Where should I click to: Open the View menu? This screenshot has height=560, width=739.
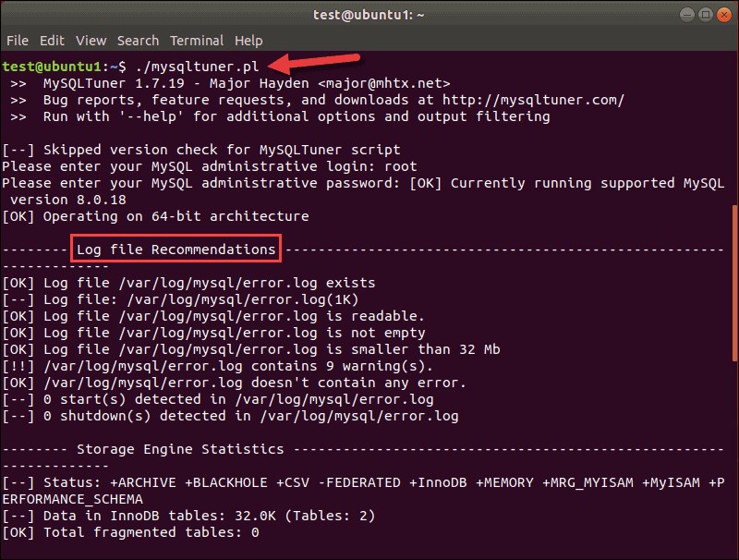(91, 41)
